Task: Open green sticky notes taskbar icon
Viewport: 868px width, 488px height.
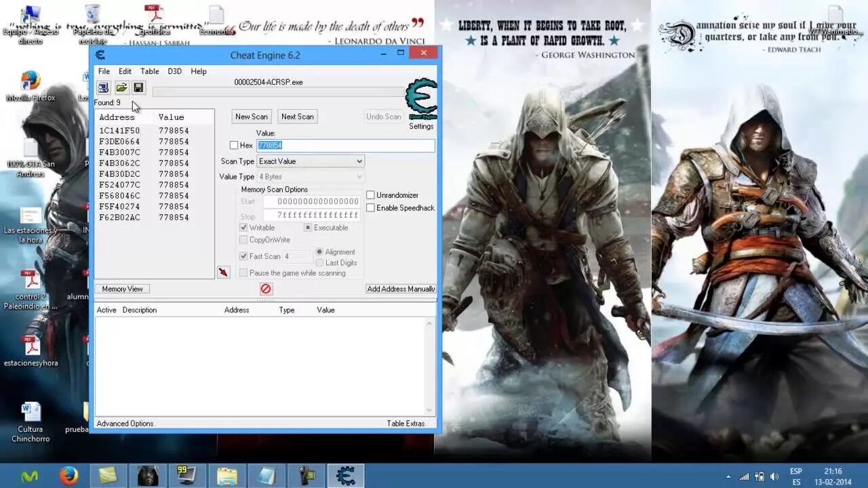Action: pyautogui.click(x=108, y=476)
